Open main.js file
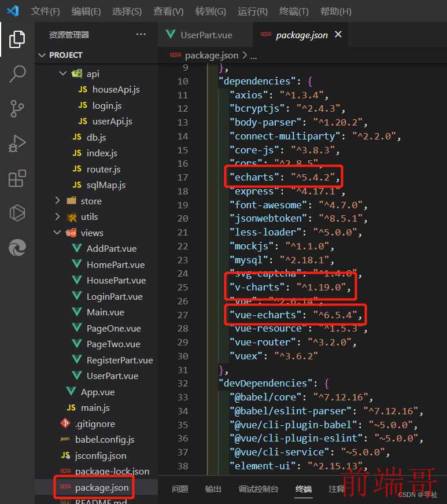The height and width of the screenshot is (504, 447). 88,408
